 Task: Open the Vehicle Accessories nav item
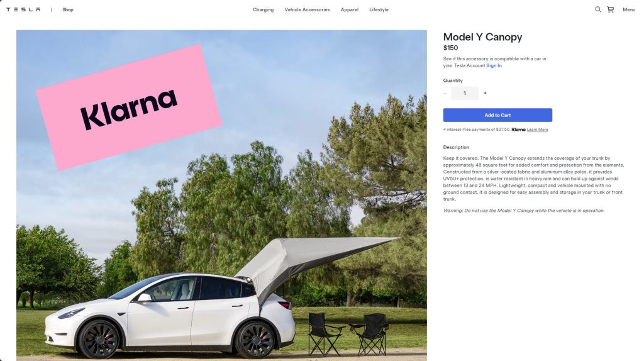pos(307,9)
